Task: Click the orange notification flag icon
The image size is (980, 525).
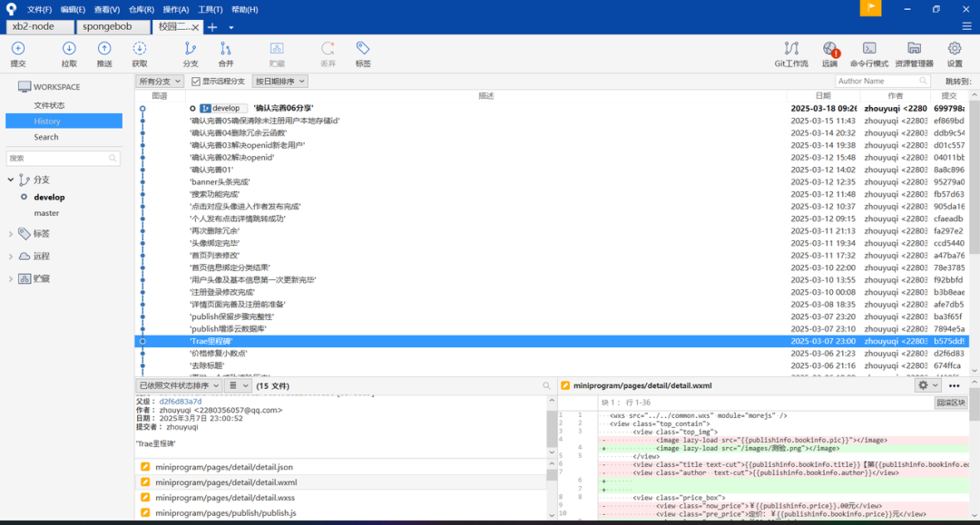Action: 870,8
